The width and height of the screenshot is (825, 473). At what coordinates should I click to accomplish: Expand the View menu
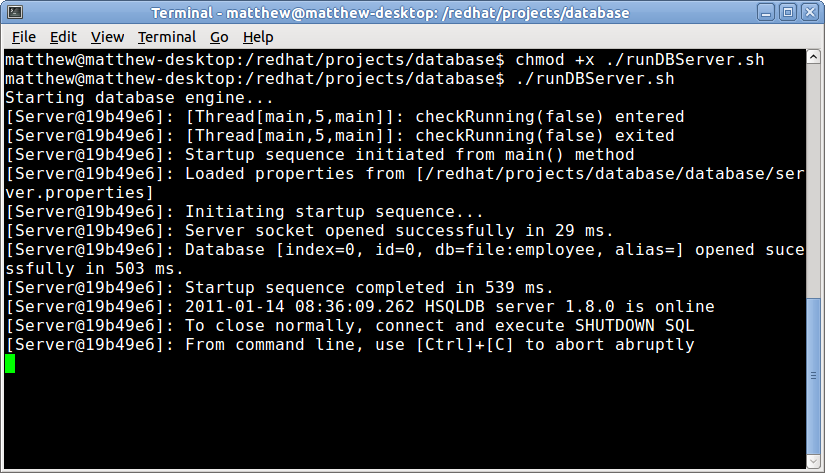(x=107, y=37)
